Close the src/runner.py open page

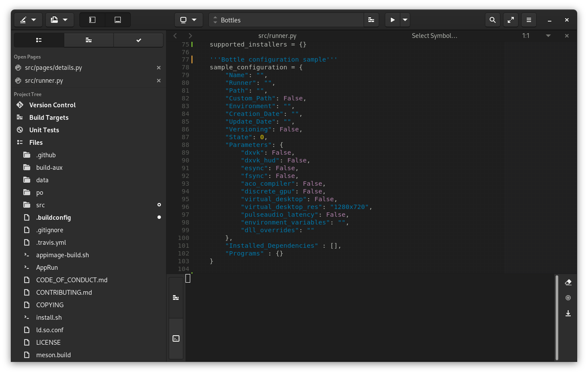coord(159,81)
